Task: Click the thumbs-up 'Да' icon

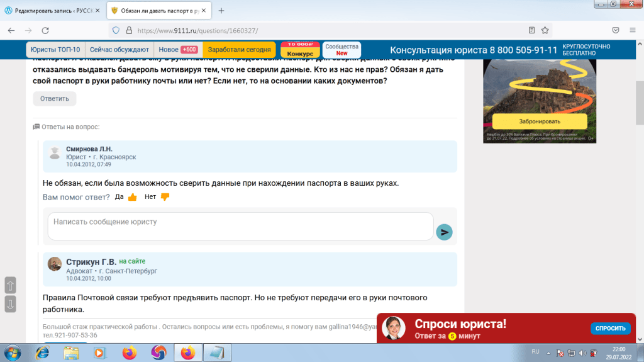Action: click(x=132, y=197)
